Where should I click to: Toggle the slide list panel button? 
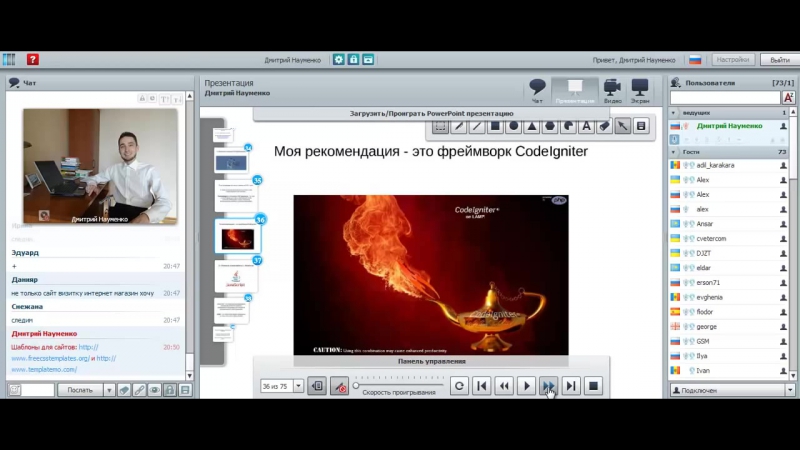[317, 386]
